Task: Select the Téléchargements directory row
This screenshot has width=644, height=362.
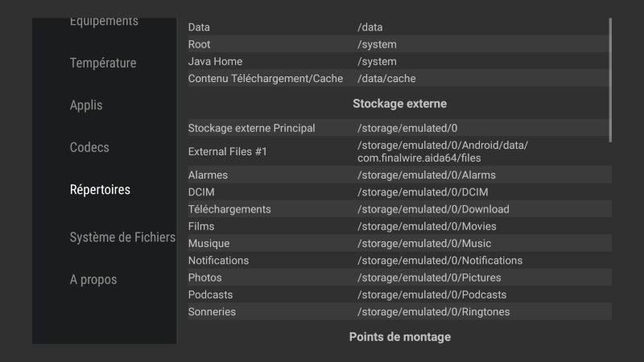Action: (398, 209)
